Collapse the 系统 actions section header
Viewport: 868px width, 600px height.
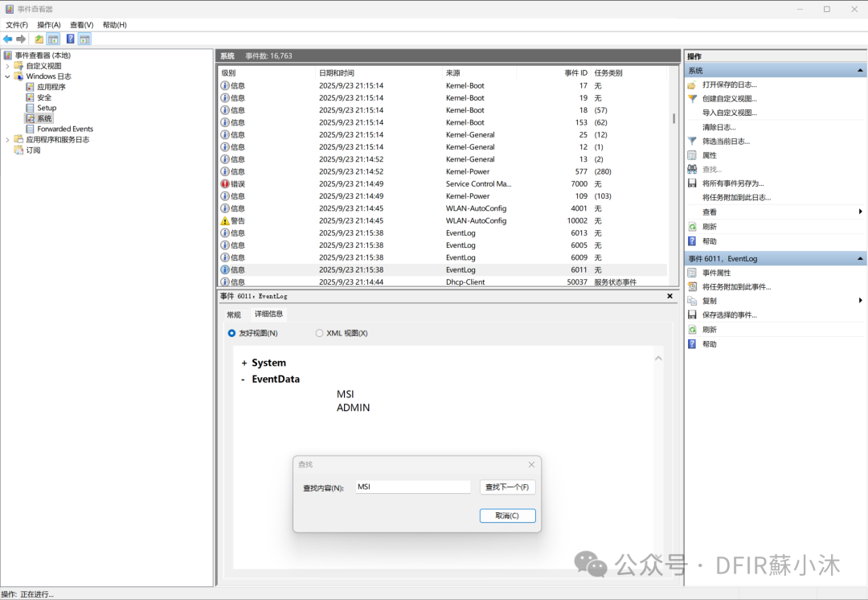[860, 70]
